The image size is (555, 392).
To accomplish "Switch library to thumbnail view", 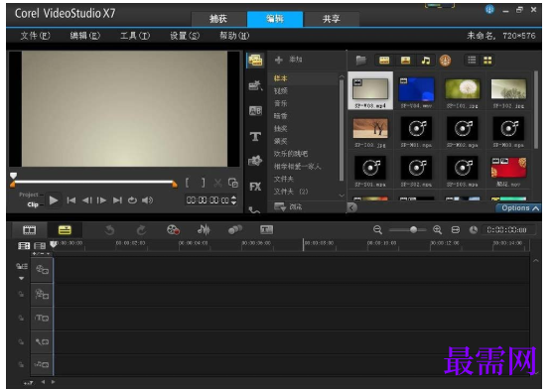I will point(487,61).
